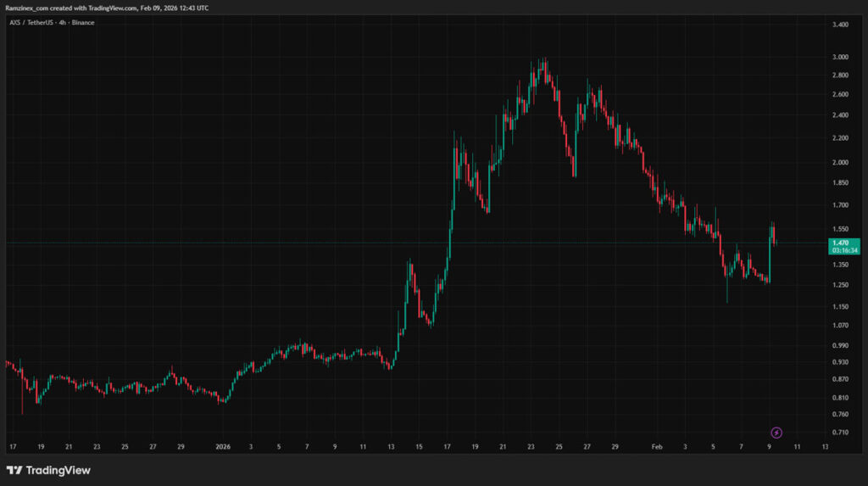Click the 2.000 price axis label

point(840,163)
